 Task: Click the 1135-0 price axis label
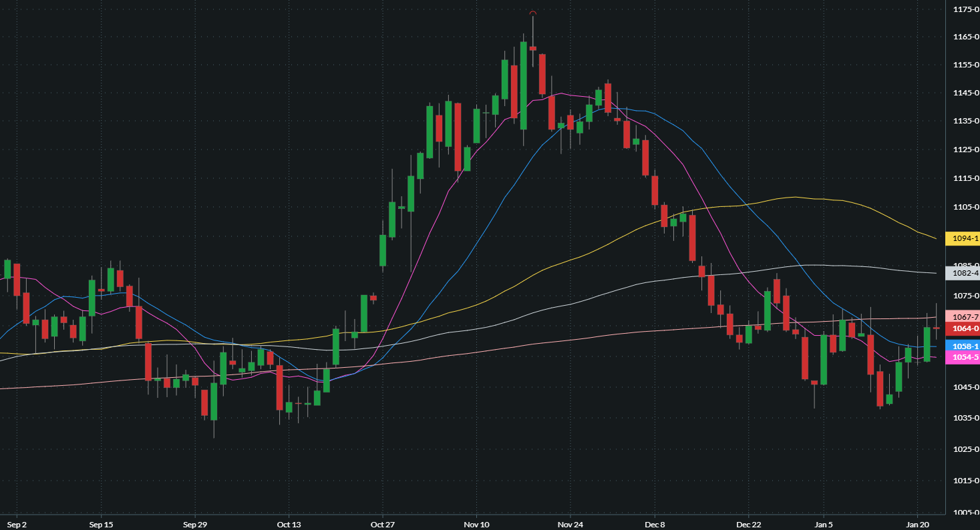967,121
